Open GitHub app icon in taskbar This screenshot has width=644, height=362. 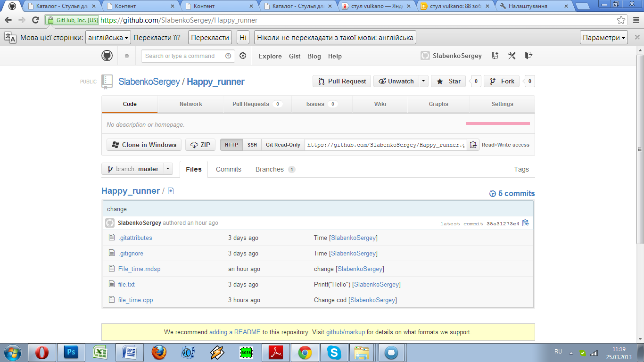[392, 353]
